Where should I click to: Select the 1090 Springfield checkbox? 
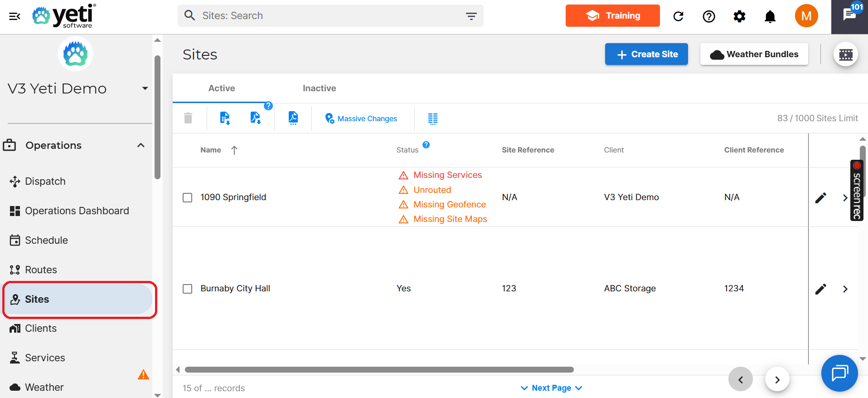pos(187,197)
